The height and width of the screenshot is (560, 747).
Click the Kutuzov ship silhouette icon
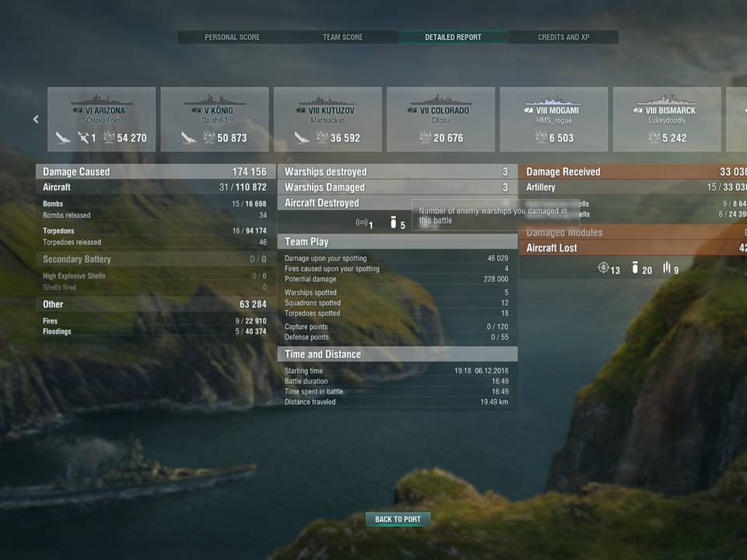click(x=328, y=100)
